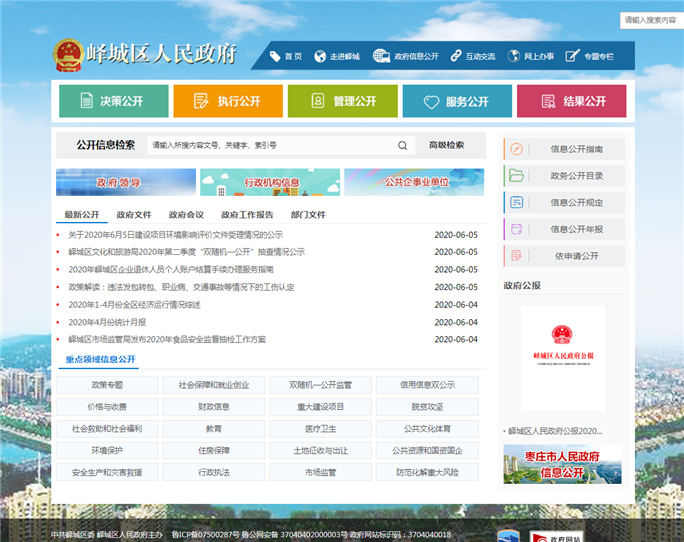Click the pencil-note icon in 执行公开
The image size is (684, 542).
(x=201, y=101)
